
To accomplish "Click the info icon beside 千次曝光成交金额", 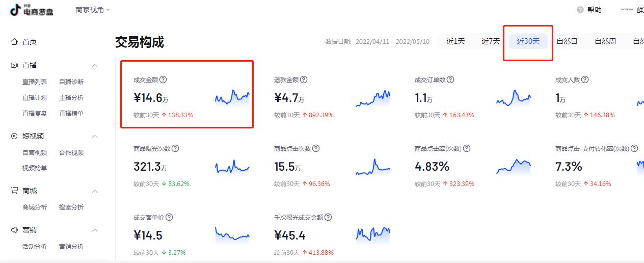I will [x=328, y=217].
